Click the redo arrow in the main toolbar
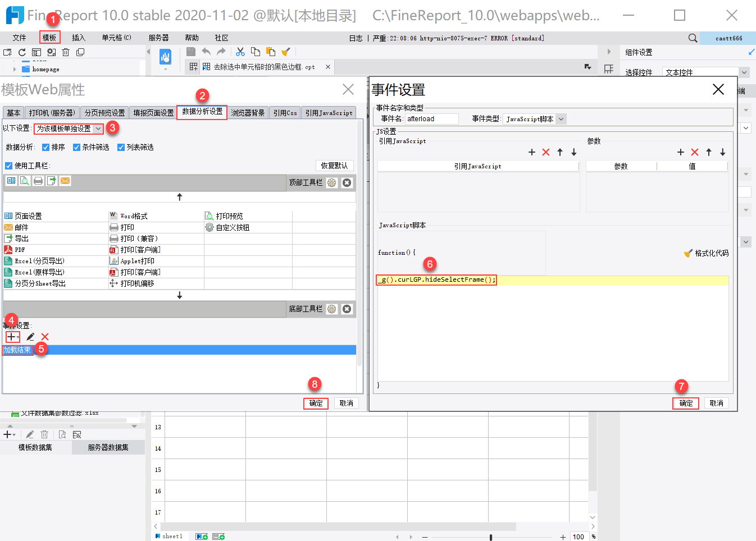The image size is (756, 541). click(x=221, y=52)
